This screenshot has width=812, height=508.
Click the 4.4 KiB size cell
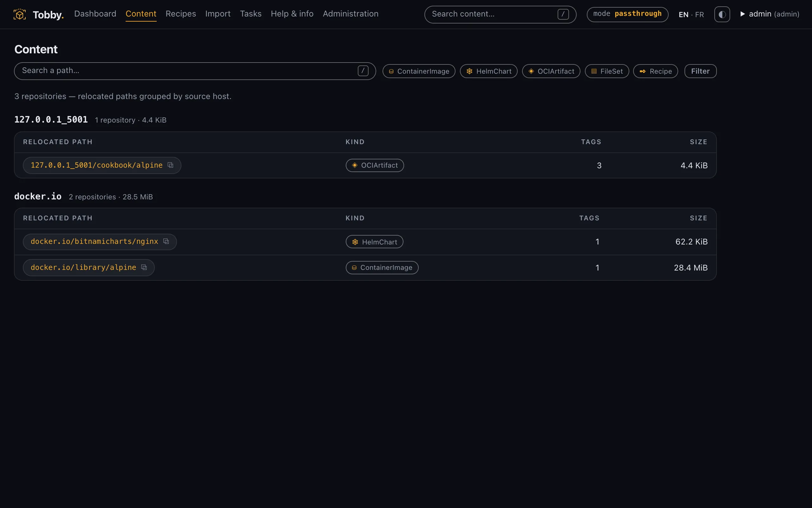pos(694,166)
